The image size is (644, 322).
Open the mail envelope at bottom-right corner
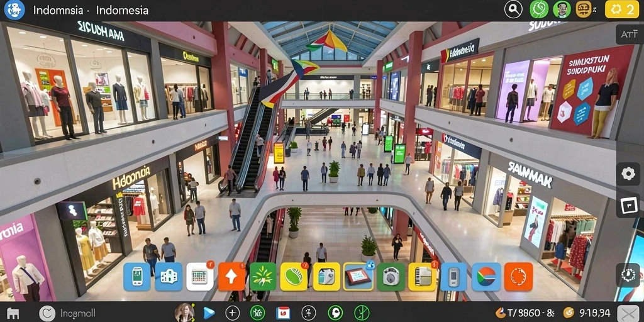(x=628, y=314)
